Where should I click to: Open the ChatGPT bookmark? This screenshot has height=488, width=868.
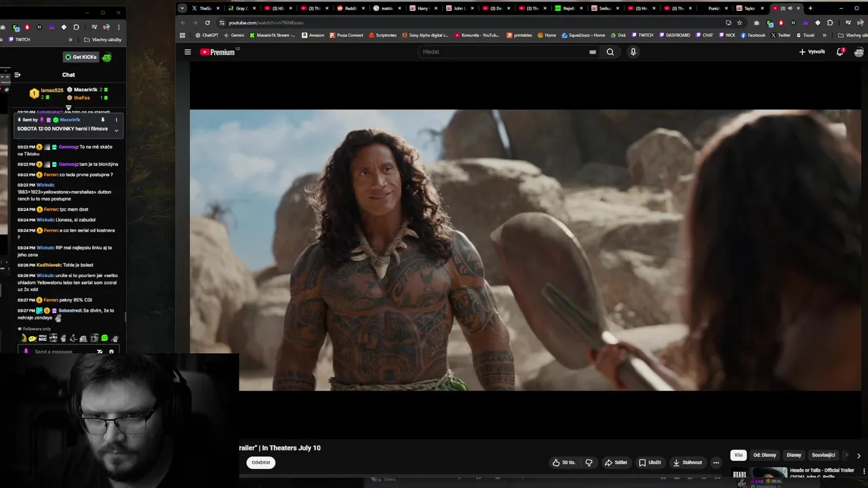[207, 35]
